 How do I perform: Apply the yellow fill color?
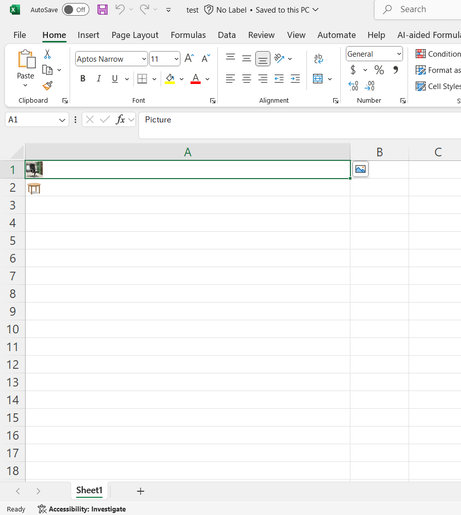[x=170, y=79]
